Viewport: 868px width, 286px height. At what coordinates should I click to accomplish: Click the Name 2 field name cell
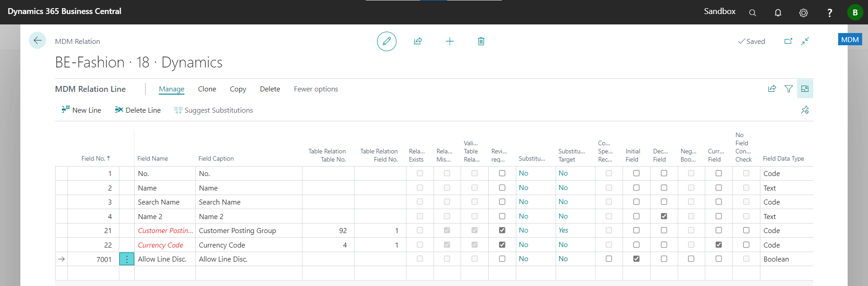(x=165, y=216)
